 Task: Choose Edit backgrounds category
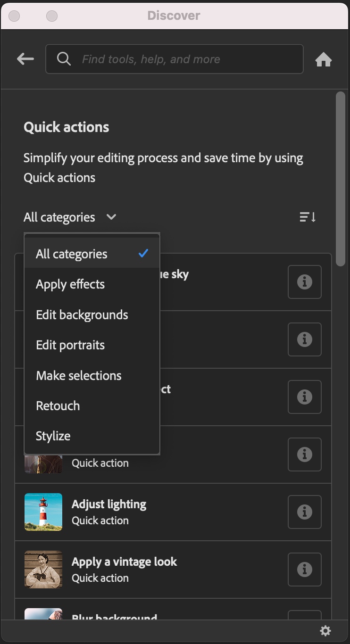pyautogui.click(x=82, y=315)
